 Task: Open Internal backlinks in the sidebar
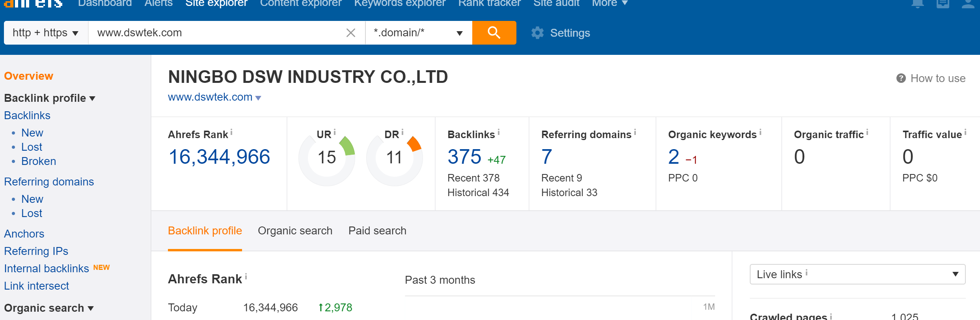[47, 268]
